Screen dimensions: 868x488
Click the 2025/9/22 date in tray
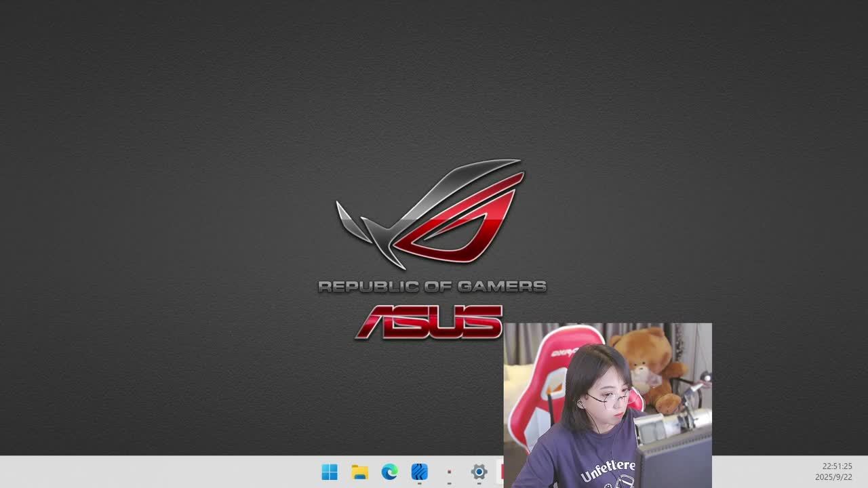click(x=833, y=477)
